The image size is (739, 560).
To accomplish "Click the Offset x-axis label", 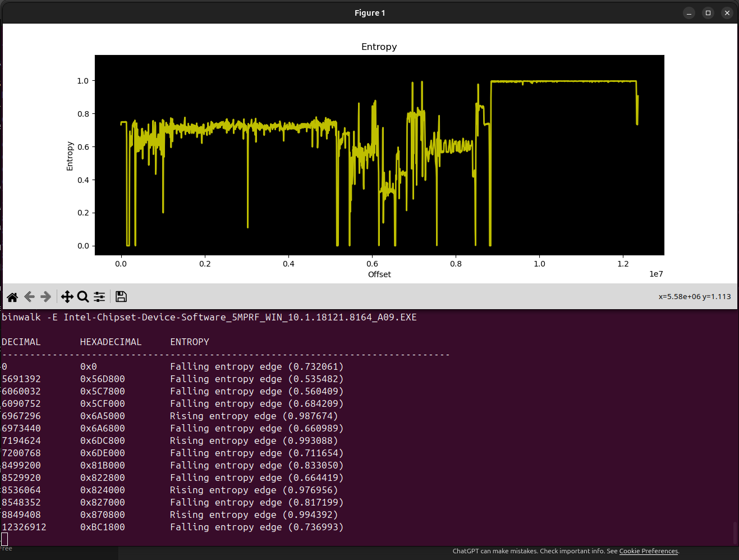I will [379, 274].
